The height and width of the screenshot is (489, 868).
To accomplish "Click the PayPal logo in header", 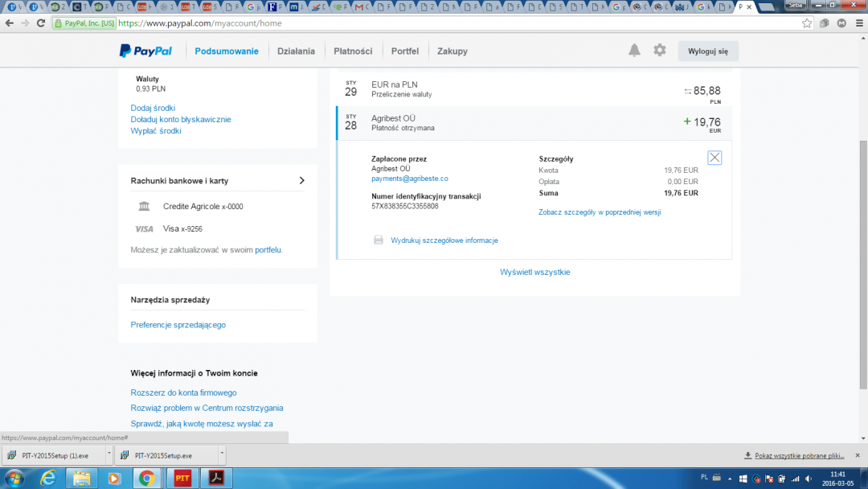I will click(146, 51).
